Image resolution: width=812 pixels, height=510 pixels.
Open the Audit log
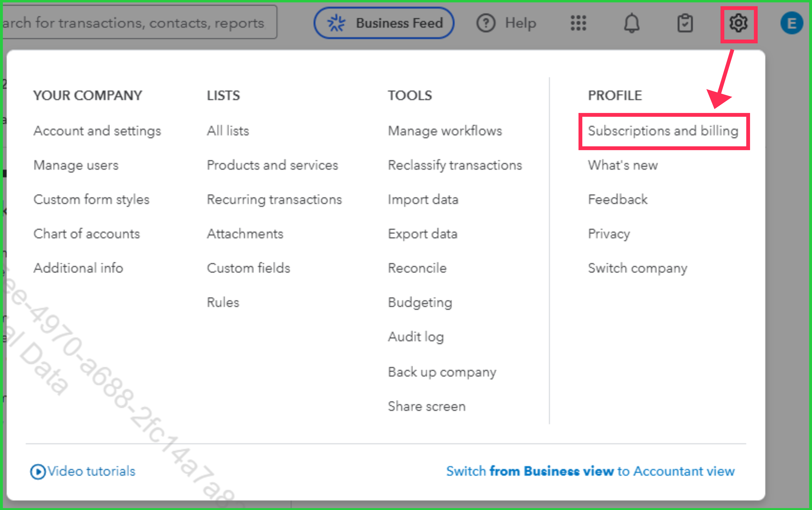pos(416,337)
